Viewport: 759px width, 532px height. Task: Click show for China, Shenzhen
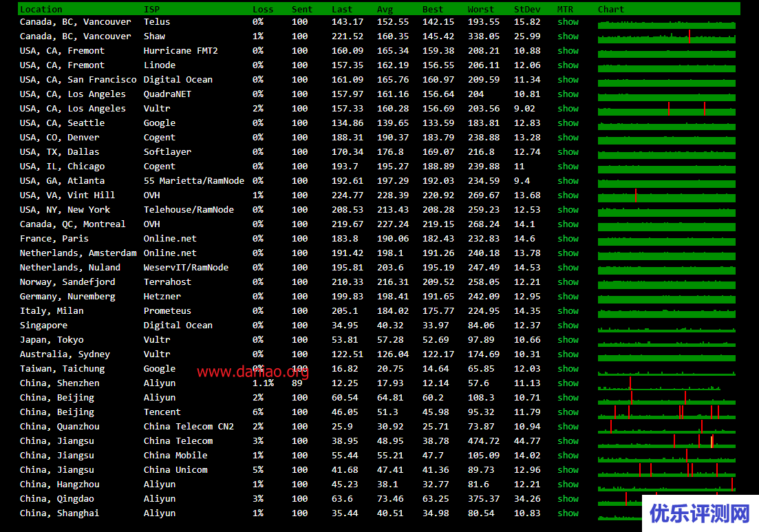pyautogui.click(x=568, y=383)
